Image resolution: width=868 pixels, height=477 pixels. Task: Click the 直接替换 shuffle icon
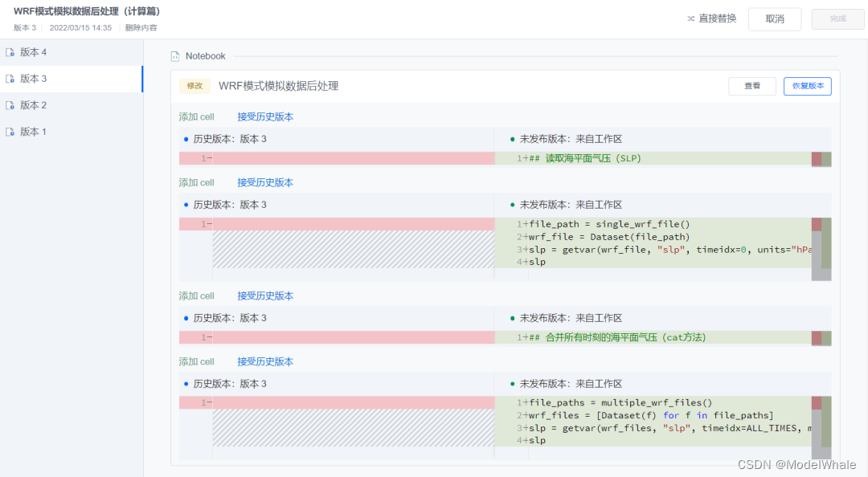[x=691, y=18]
